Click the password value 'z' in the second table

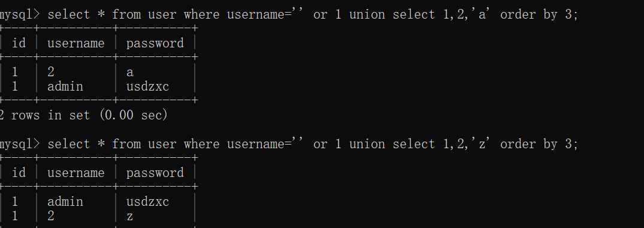[130, 217]
